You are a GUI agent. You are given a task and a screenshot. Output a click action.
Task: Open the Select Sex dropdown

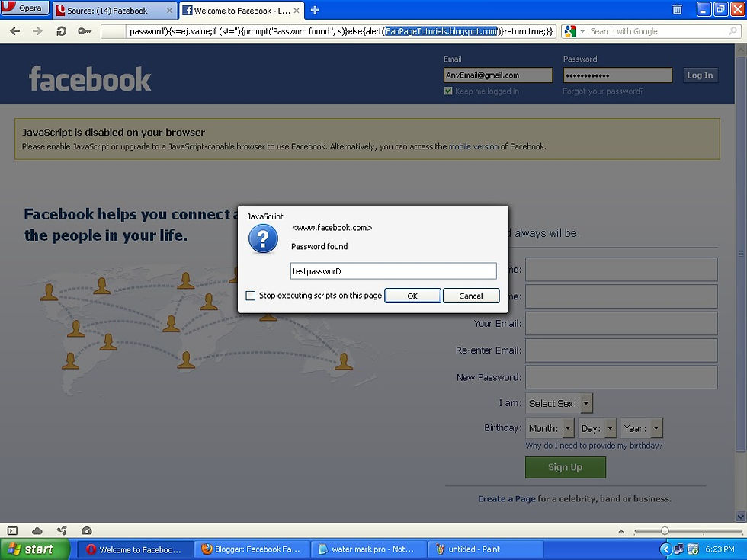(559, 403)
